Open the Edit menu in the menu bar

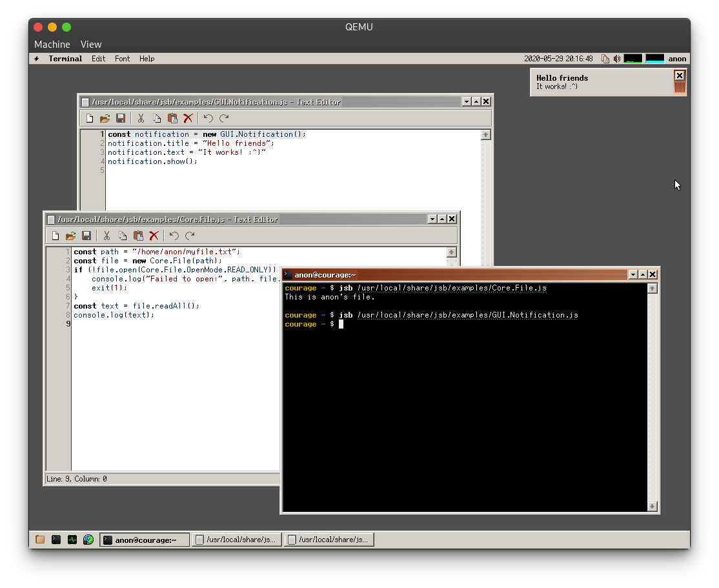coord(98,59)
